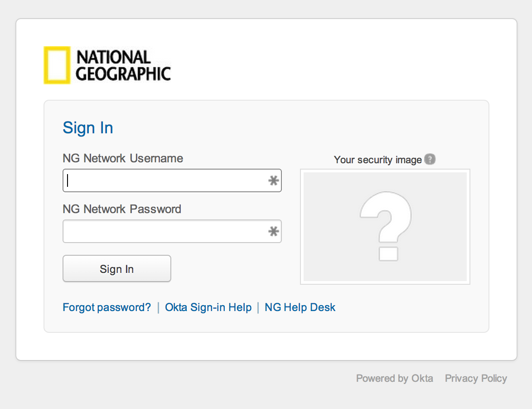
Task: Click the blue Sign In heading
Action: point(88,128)
